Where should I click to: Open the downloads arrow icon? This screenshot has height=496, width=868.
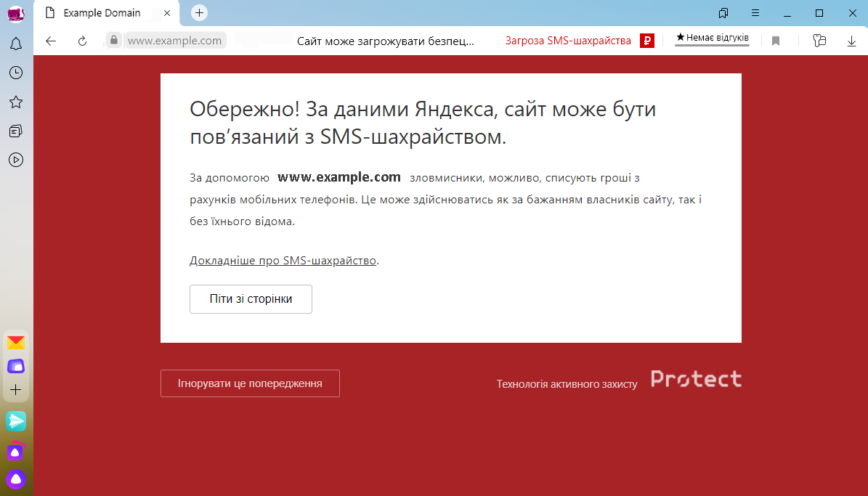coord(851,41)
